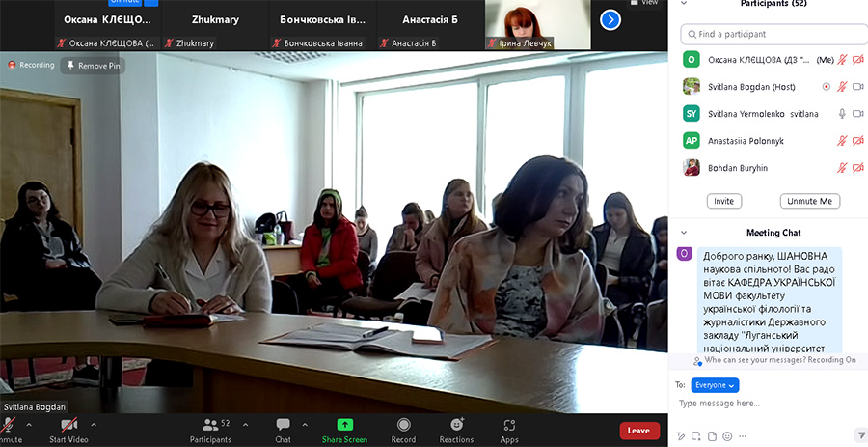Click the 'Svitlana Yermolenko svitlana' participant name

[x=763, y=114]
